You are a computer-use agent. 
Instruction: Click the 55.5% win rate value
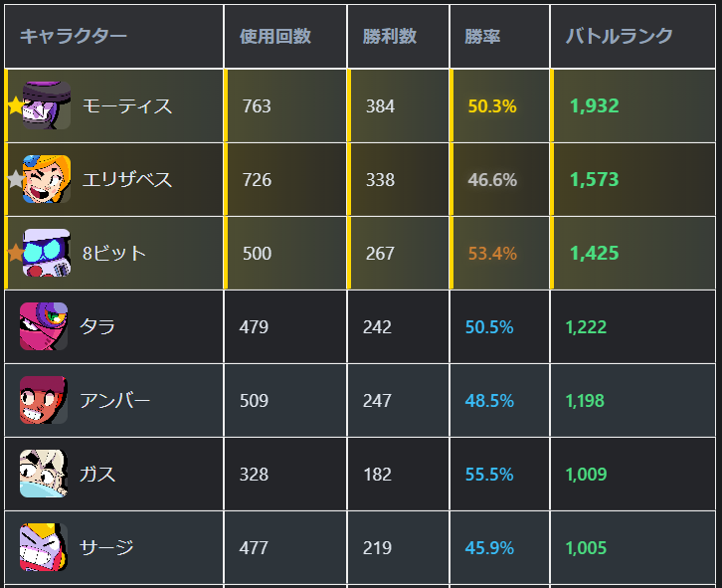coord(489,475)
